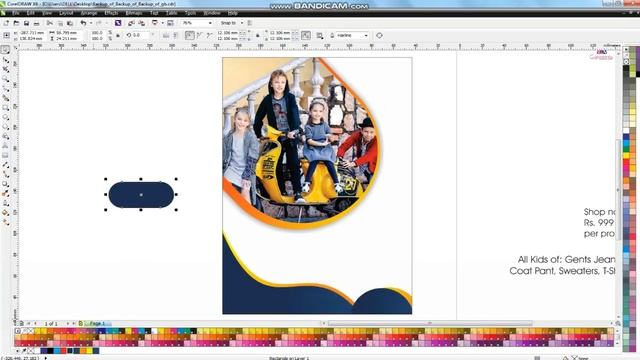Click the Print icon
Viewport: 640px width, 360px height.
coord(36,23)
